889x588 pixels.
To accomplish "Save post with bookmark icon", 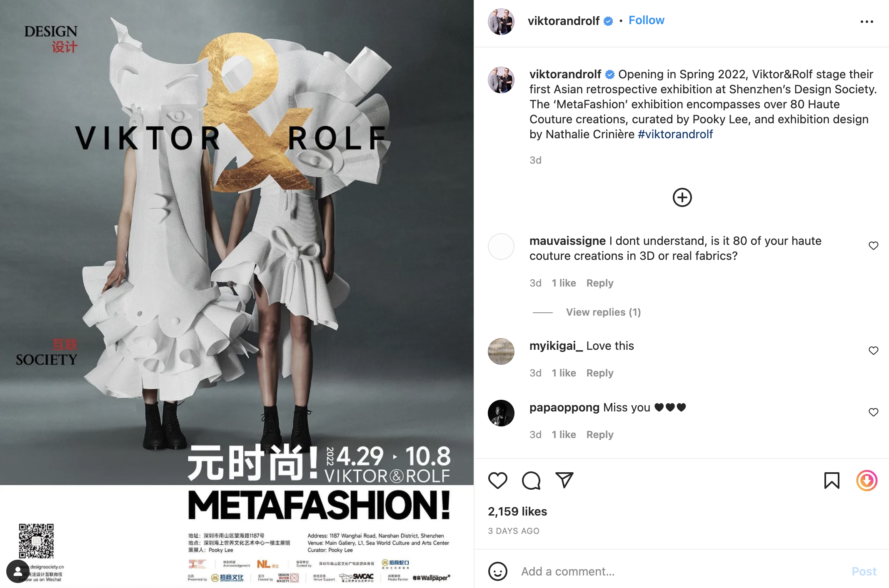I will [832, 481].
